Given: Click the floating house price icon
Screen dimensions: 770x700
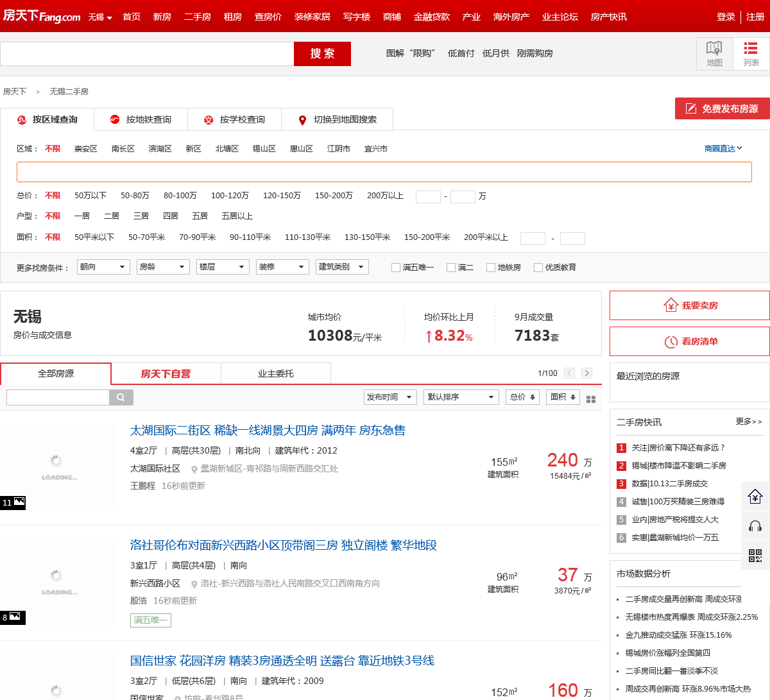Looking at the screenshot, I should click(755, 496).
